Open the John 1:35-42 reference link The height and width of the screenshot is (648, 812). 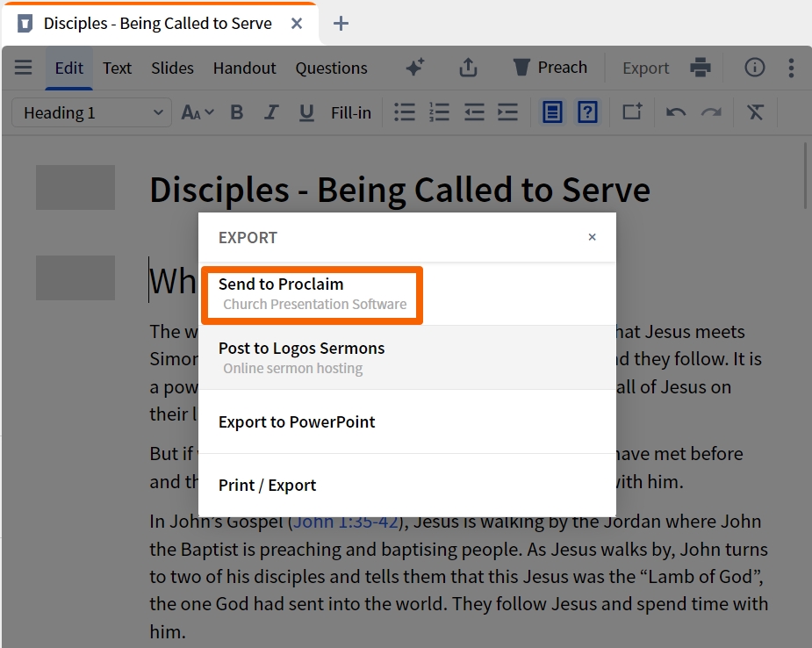[345, 521]
